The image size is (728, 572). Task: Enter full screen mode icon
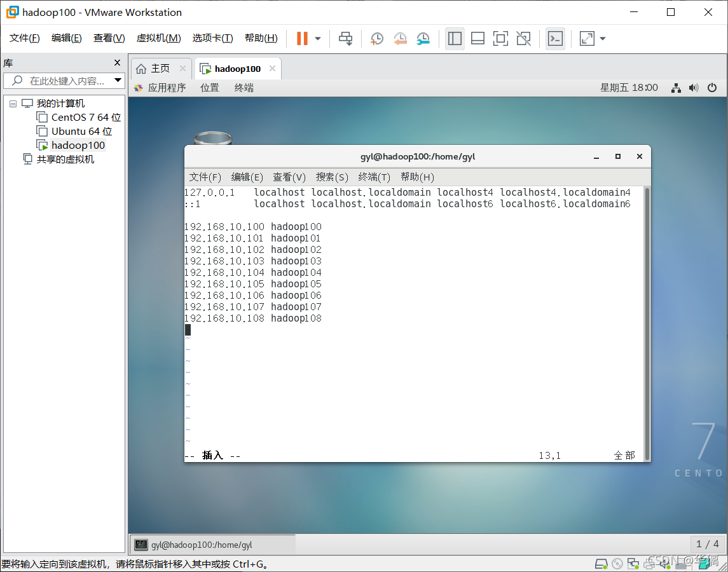tap(500, 38)
